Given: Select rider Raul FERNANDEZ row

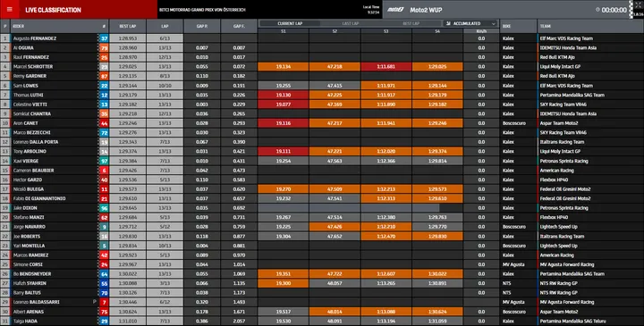Looking at the screenshot, I should click(322, 57).
